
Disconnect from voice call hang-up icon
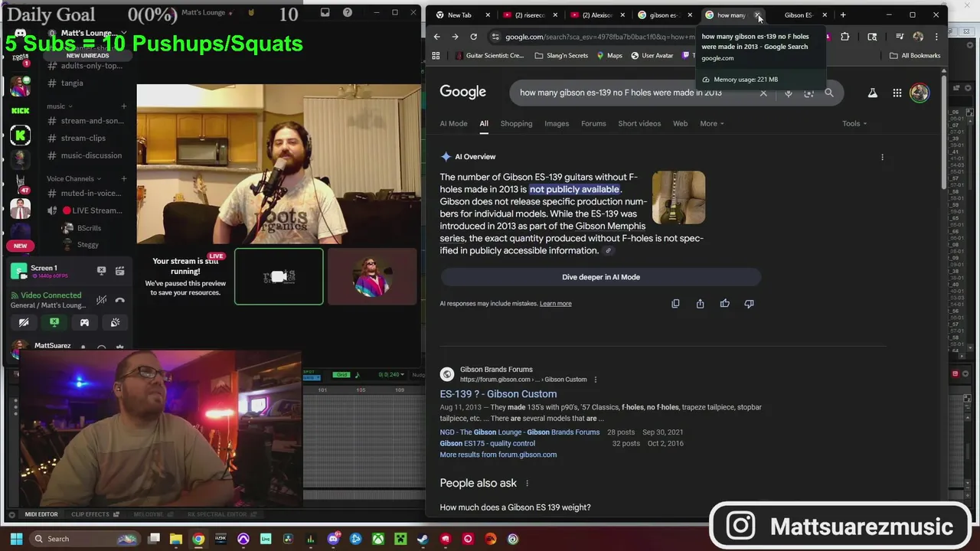click(119, 300)
